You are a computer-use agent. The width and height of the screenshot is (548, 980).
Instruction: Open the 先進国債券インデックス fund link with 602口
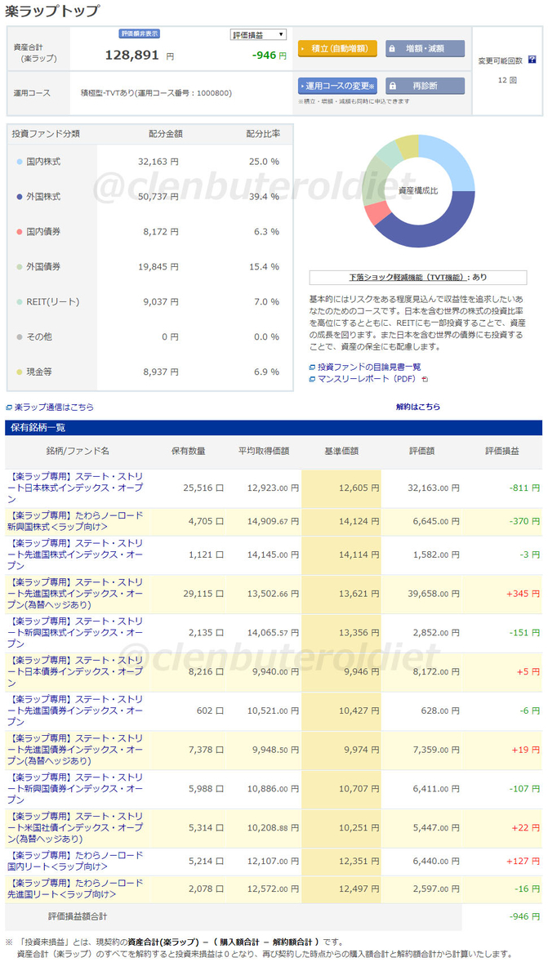(x=76, y=710)
